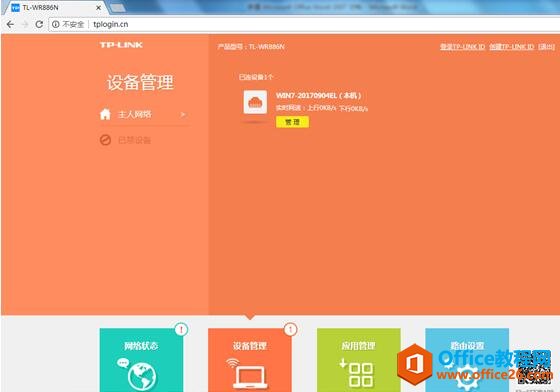The width and height of the screenshot is (560, 392).
Task: Click the 设备管理 page heading
Action: pos(140,82)
